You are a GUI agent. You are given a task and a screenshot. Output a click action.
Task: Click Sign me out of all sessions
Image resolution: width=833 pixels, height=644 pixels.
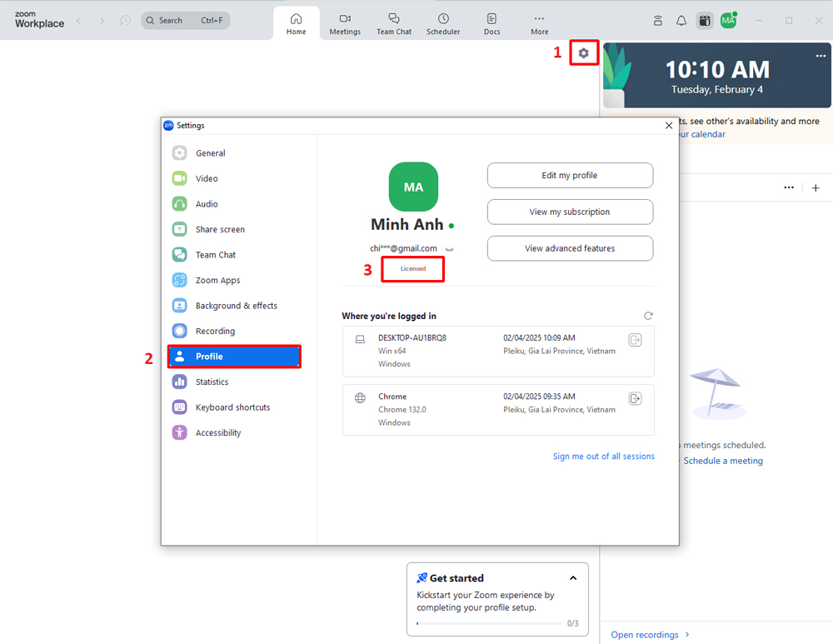(603, 457)
